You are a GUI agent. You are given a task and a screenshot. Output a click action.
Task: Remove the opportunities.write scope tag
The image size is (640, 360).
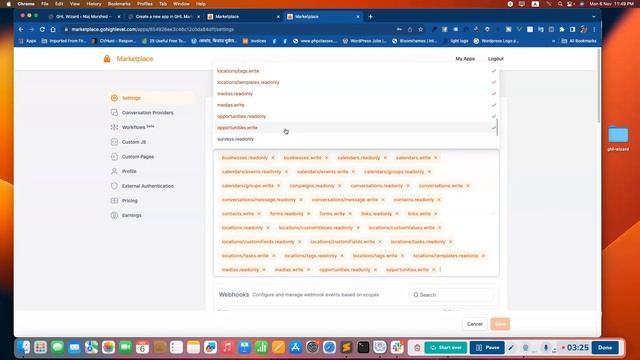coord(433,270)
